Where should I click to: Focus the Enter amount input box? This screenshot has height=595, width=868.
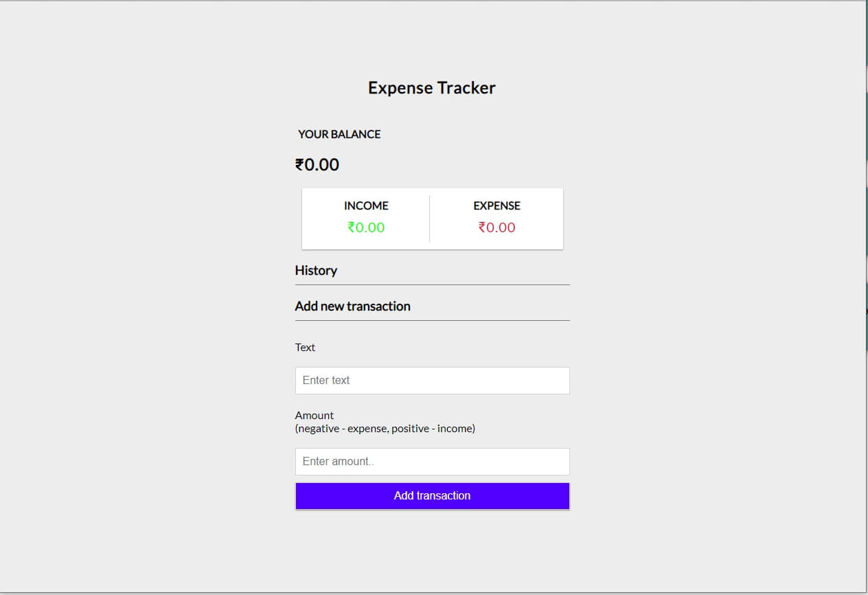[432, 462]
